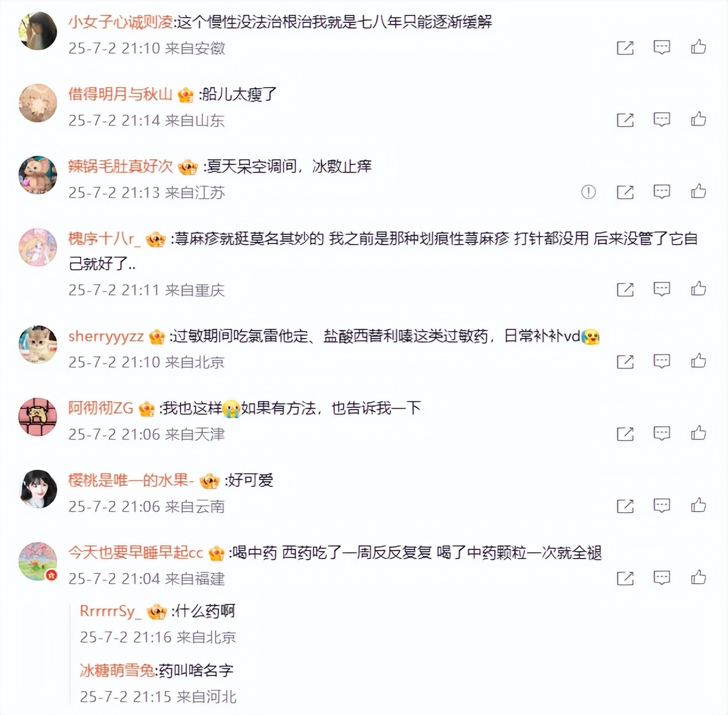The width and height of the screenshot is (728, 715).
Task: Like 借得明月与秋山's comment 船儿太瘦了
Action: point(698,119)
